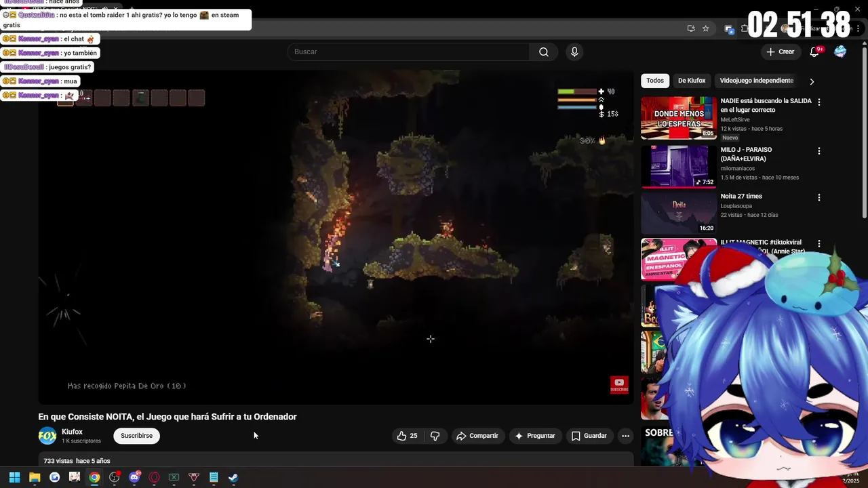Open options for NADIE está buscando video
The width and height of the screenshot is (868, 488).
coord(818,102)
